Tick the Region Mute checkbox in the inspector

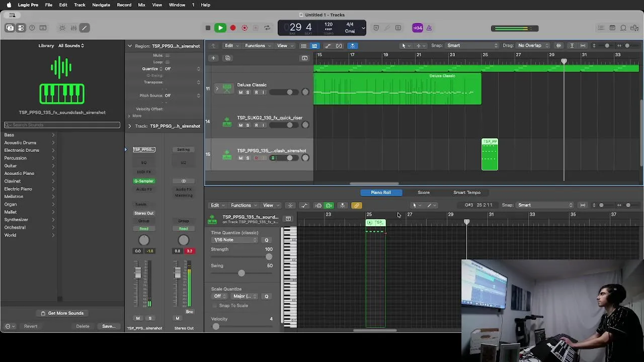[x=168, y=55]
